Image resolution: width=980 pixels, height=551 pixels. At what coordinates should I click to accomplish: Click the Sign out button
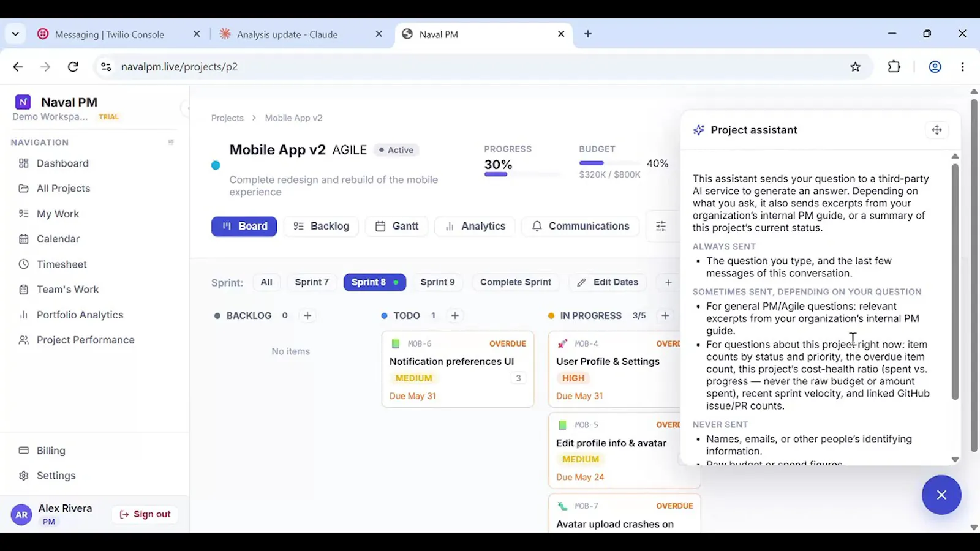[x=145, y=514]
